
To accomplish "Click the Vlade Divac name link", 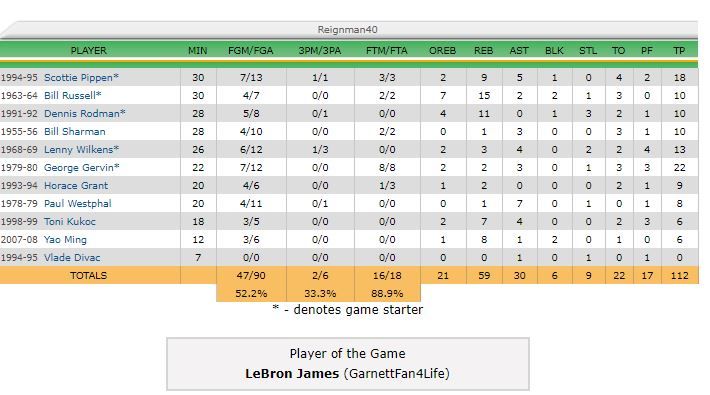I will click(72, 258).
